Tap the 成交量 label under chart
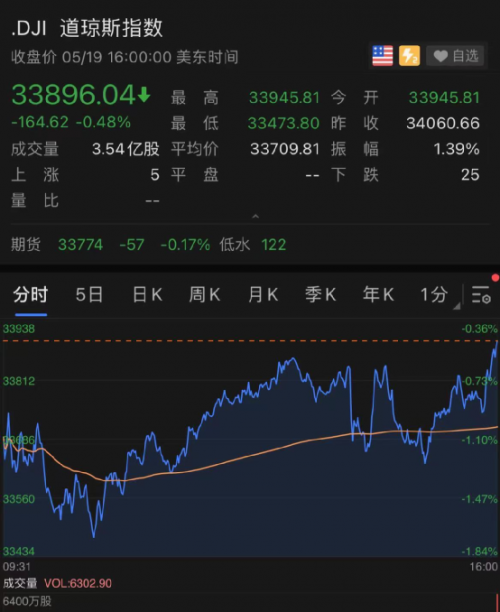This screenshot has height=612, width=500. [x=20, y=584]
